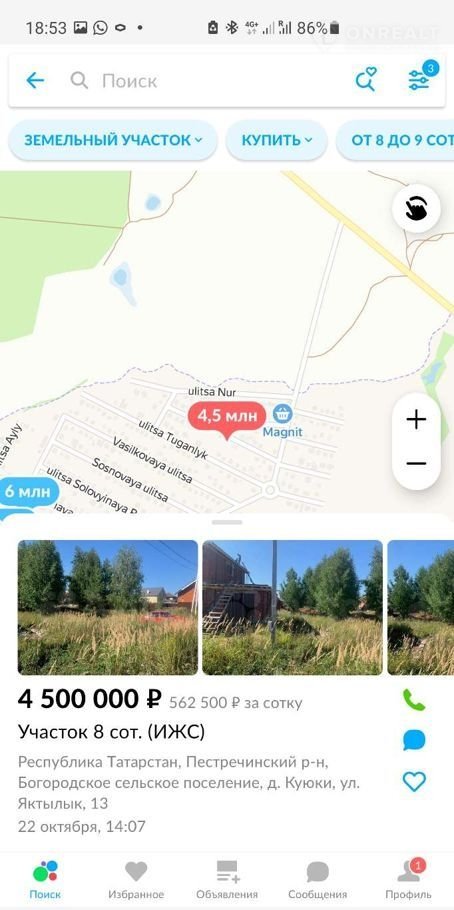Switch to the Избранное tab
Image resolution: width=454 pixels, height=910 pixels.
[136, 879]
